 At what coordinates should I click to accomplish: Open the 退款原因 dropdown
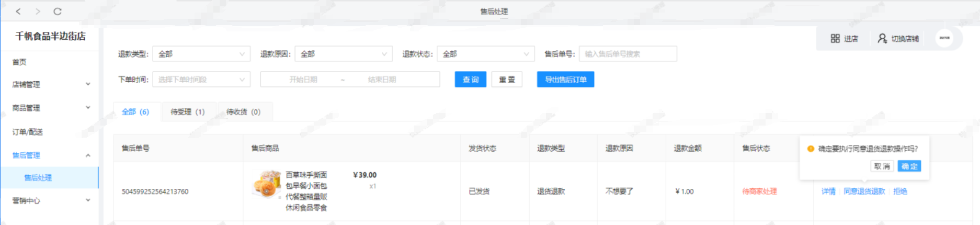pyautogui.click(x=344, y=54)
